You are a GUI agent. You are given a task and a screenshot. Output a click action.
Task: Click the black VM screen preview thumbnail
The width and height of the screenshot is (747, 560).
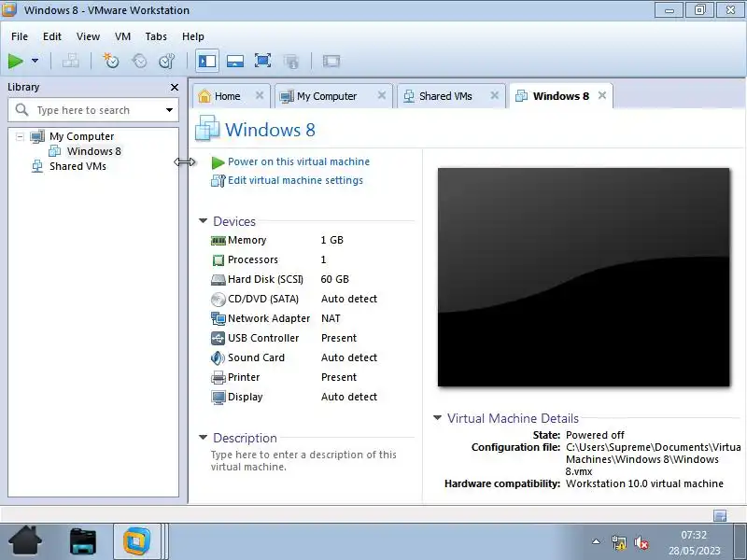pyautogui.click(x=584, y=277)
